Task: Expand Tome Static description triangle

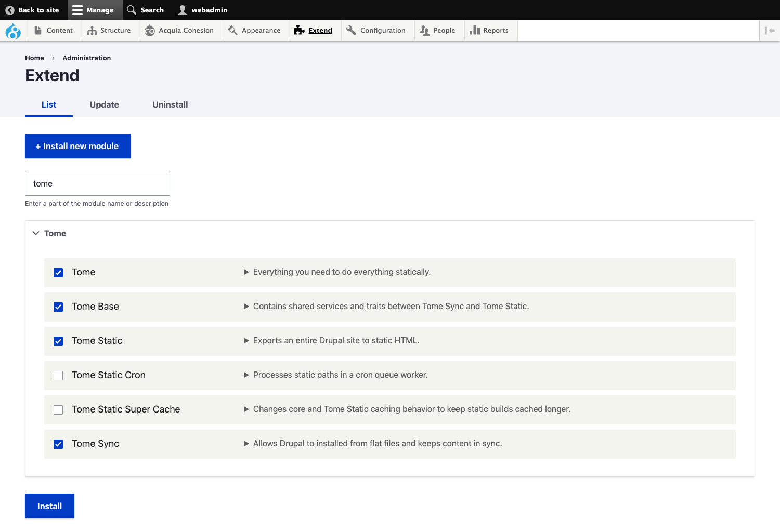Action: [x=246, y=341]
